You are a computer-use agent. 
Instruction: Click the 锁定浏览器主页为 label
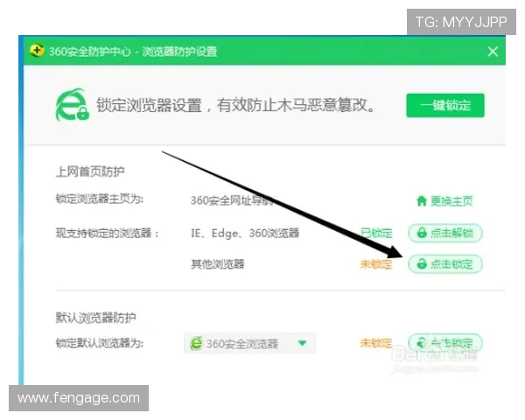[100, 199]
